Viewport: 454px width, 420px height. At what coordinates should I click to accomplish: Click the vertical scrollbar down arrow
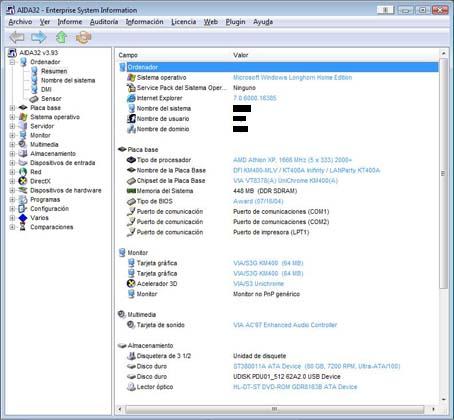(443, 399)
